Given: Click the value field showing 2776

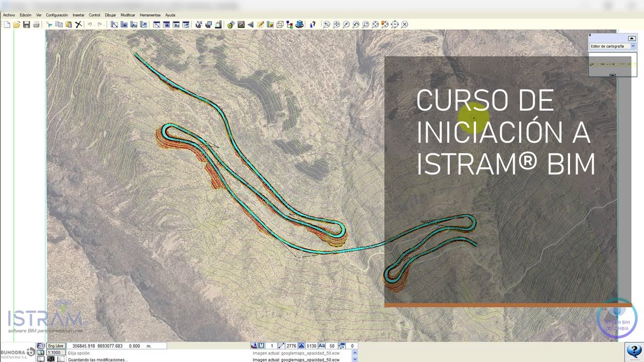Looking at the screenshot, I should pos(291,346).
